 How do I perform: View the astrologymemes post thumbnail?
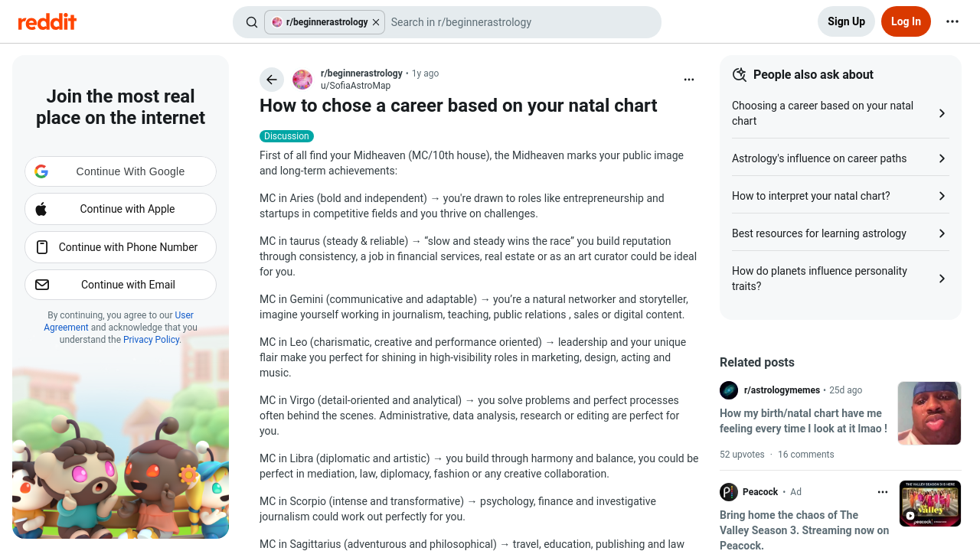(929, 413)
